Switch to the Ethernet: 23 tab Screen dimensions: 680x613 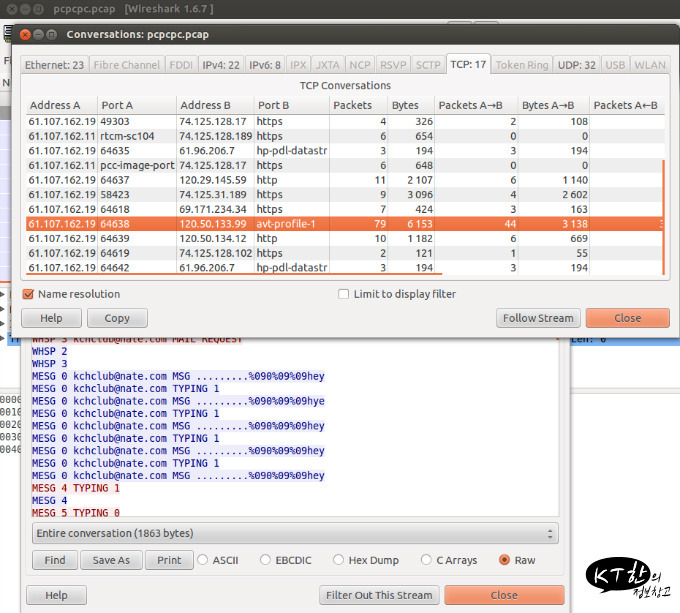[x=54, y=65]
